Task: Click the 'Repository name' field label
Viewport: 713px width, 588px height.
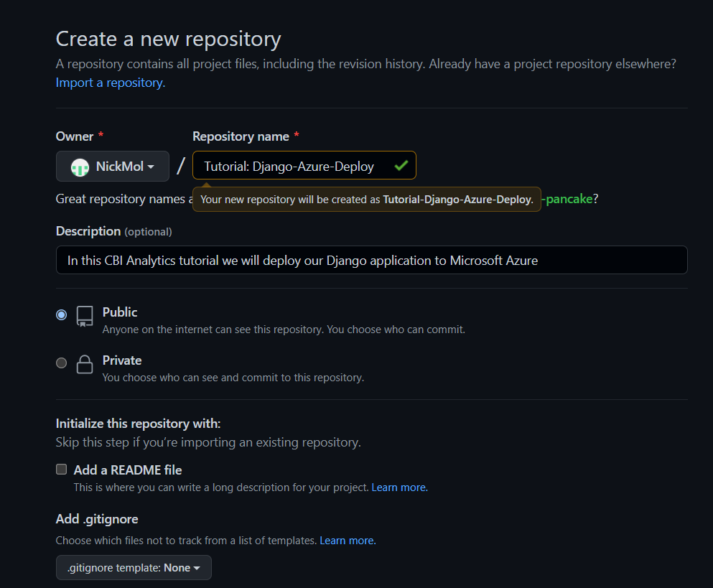Action: 241,136
